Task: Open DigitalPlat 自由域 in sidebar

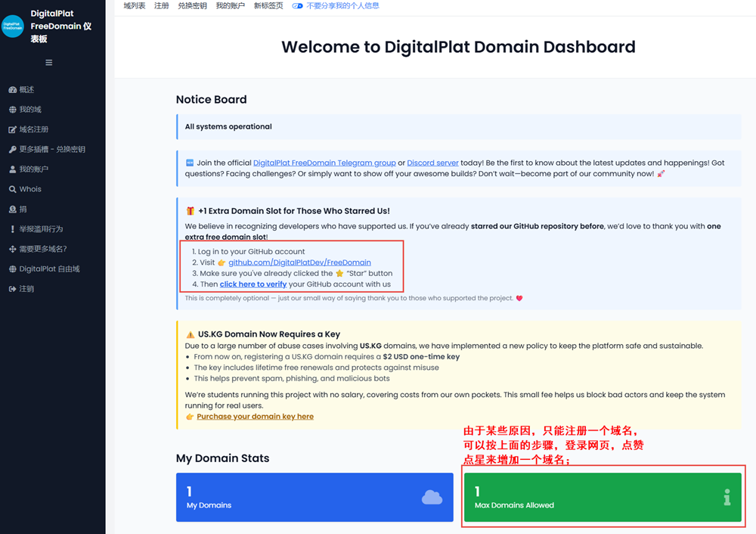Action: point(50,269)
